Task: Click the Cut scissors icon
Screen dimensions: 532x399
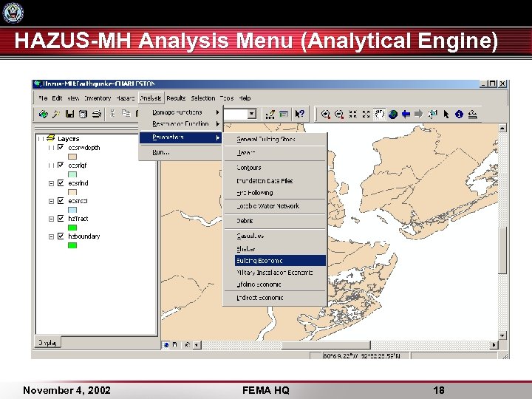Action: (x=112, y=113)
